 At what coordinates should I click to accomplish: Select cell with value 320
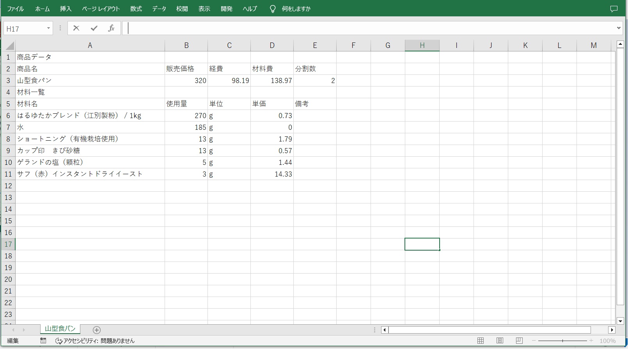(186, 81)
